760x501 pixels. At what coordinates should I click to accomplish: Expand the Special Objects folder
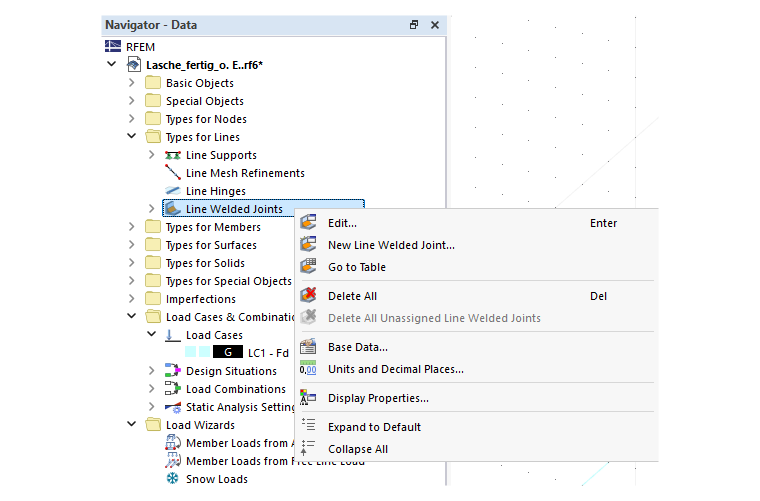[131, 100]
